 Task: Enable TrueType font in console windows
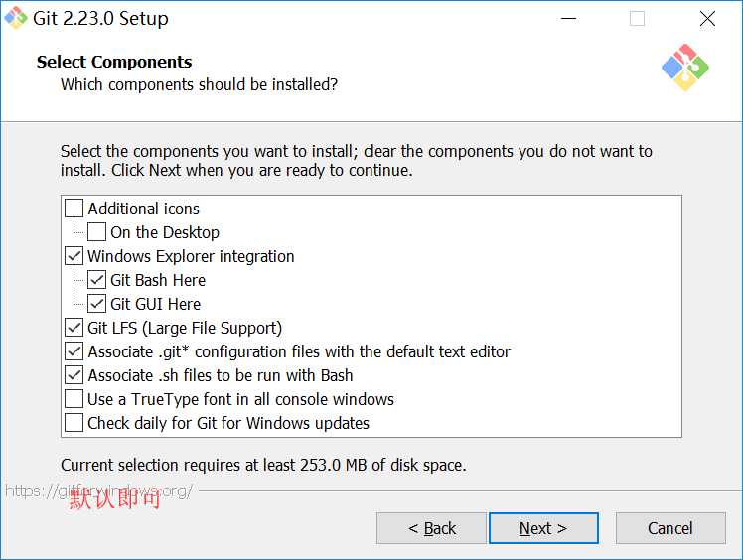[74, 399]
